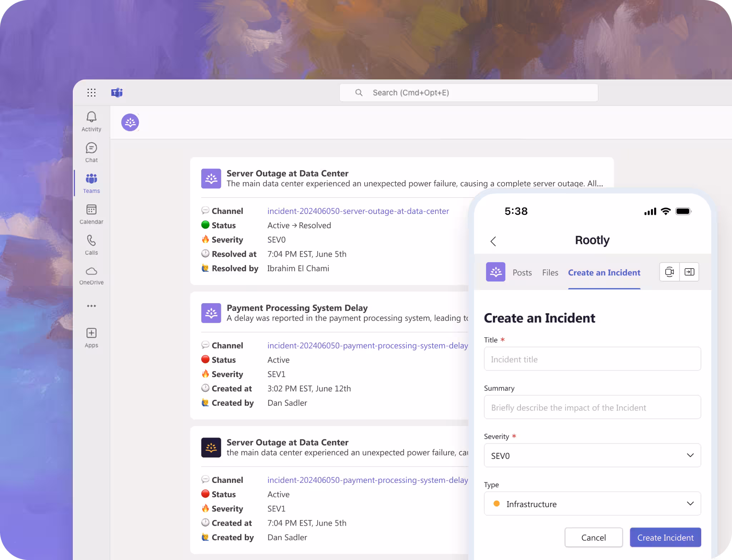Click 'Ibrahim El Chami' resolved by name
Viewport: 732px width, 560px height.
(x=298, y=268)
